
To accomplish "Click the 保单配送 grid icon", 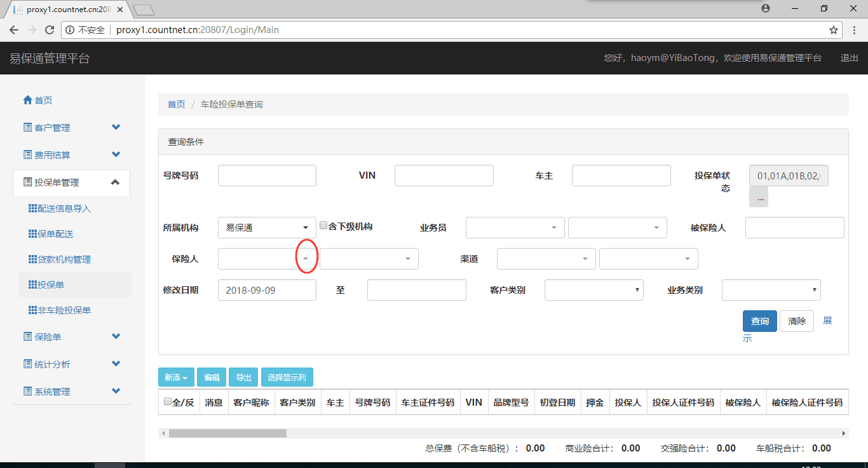I will 33,234.
